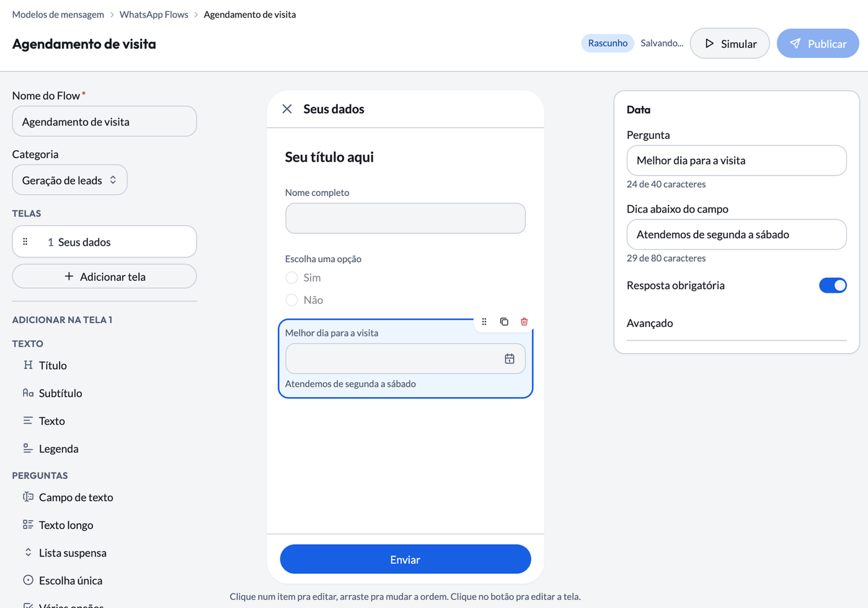This screenshot has width=868, height=608.
Task: Click the blue Enviar button
Action: [405, 560]
